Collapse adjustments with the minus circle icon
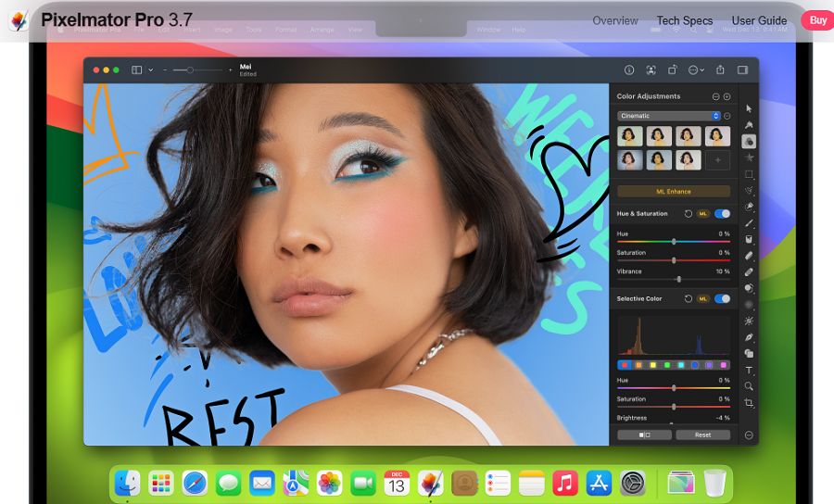This screenshot has height=504, width=834. (716, 96)
